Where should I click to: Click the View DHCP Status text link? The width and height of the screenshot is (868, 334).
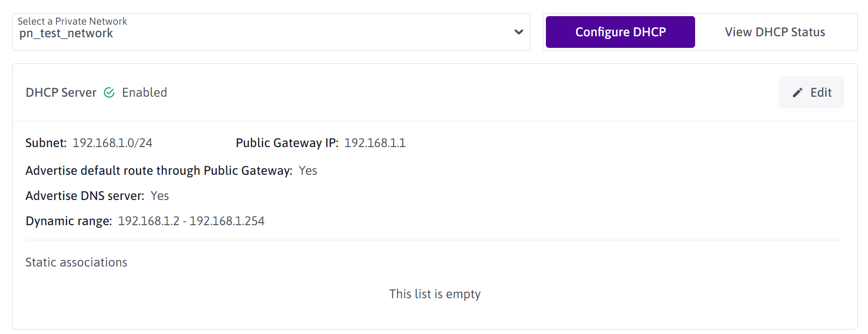point(774,32)
